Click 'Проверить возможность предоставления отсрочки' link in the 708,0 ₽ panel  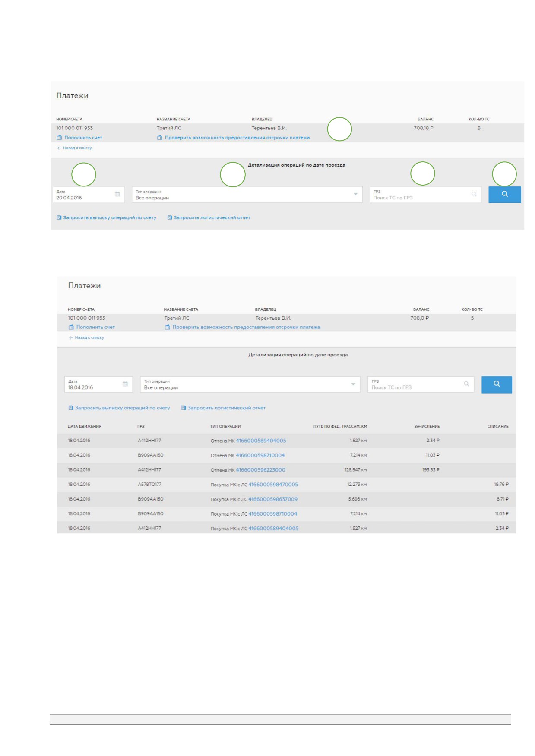pyautogui.click(x=246, y=327)
